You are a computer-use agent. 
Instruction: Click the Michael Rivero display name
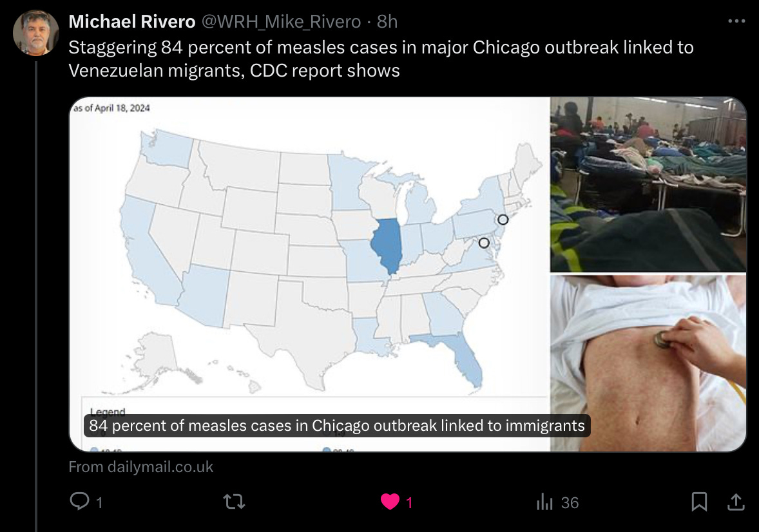131,21
